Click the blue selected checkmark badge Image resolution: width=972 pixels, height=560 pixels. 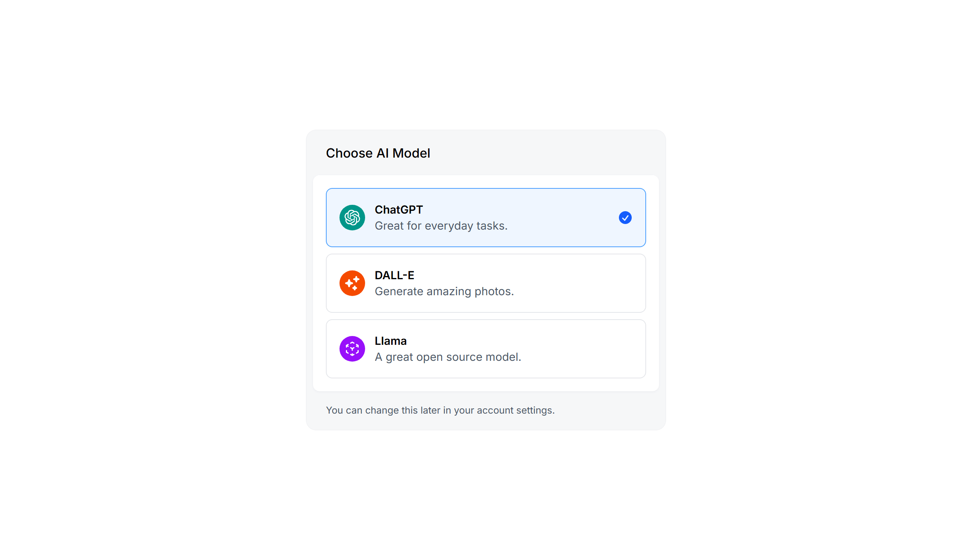[x=625, y=218]
